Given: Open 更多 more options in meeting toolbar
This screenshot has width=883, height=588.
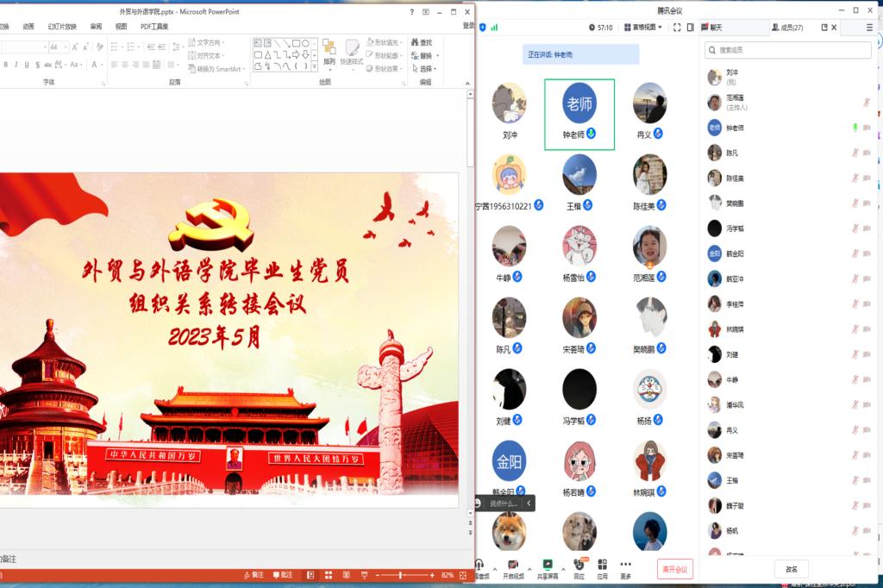Looking at the screenshot, I should 626,568.
